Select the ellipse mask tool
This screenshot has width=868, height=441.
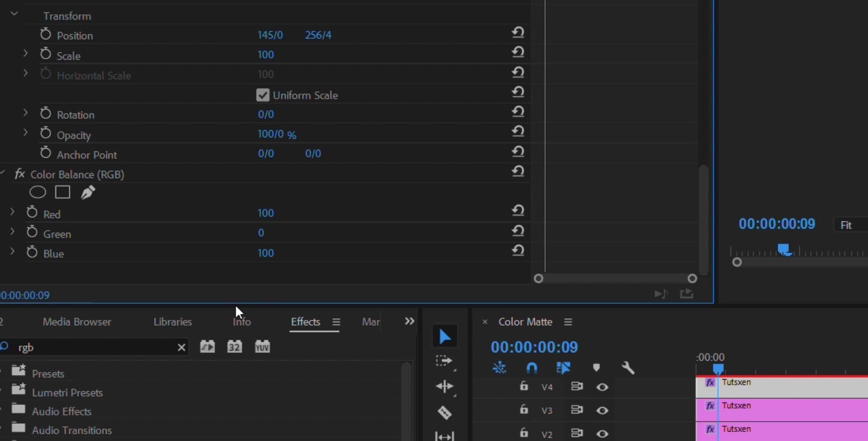[38, 192]
